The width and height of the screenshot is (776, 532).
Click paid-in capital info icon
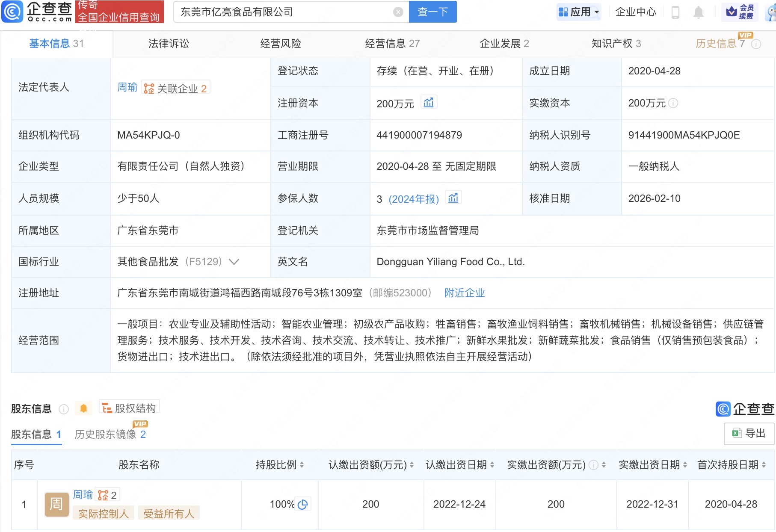[x=673, y=103]
